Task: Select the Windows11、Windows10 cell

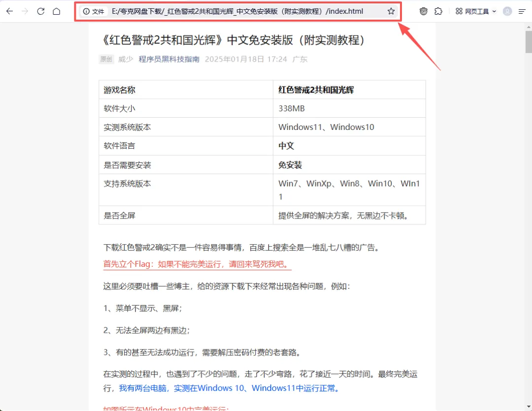Action: [x=349, y=127]
